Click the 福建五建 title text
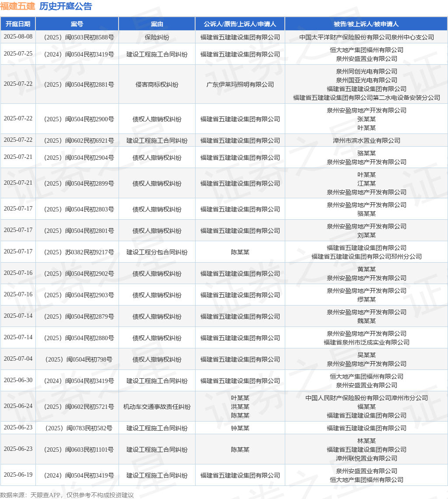The height and width of the screenshot is (499, 448). coord(17,6)
